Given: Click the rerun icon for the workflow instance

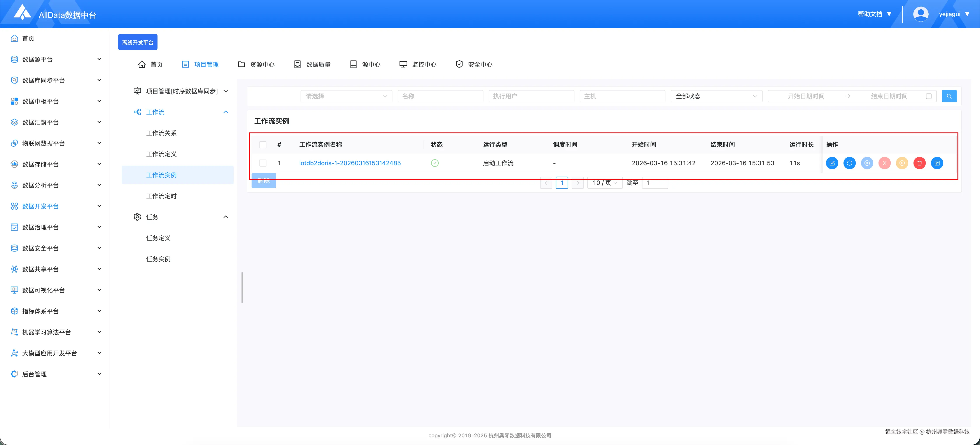Looking at the screenshot, I should 849,163.
